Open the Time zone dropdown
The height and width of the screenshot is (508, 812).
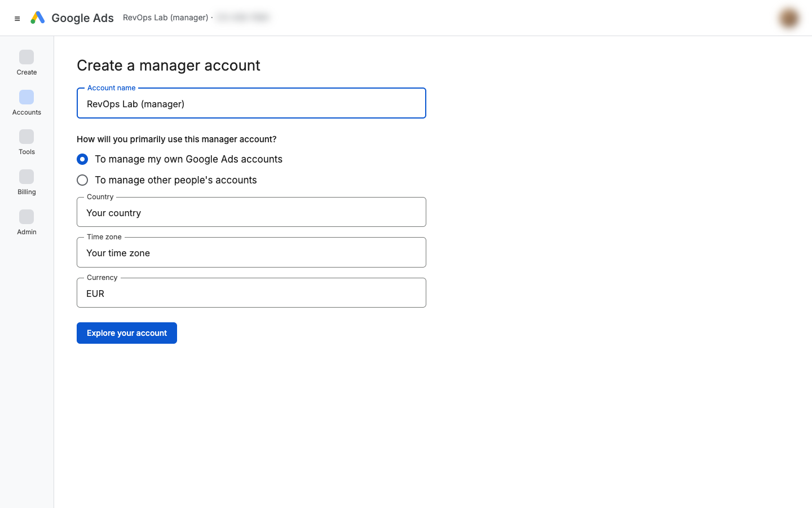251,252
